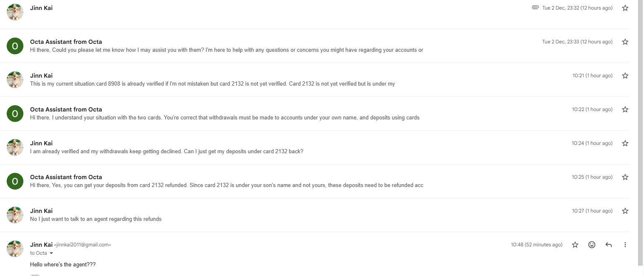This screenshot has width=644, height=276.
Task: Expand Jinn Kai's "This is my current situation" message
Action: 212,84
